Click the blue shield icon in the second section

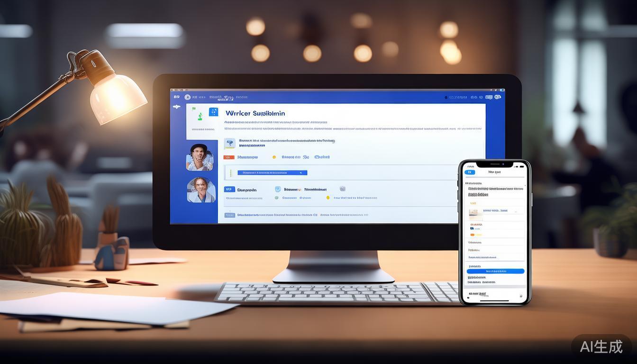click(278, 189)
